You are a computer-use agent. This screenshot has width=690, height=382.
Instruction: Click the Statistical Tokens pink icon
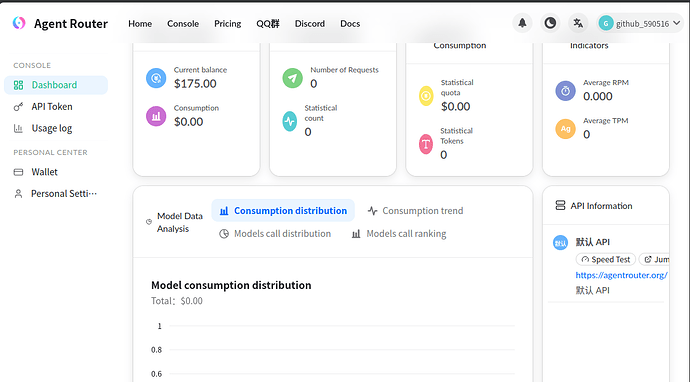click(426, 144)
